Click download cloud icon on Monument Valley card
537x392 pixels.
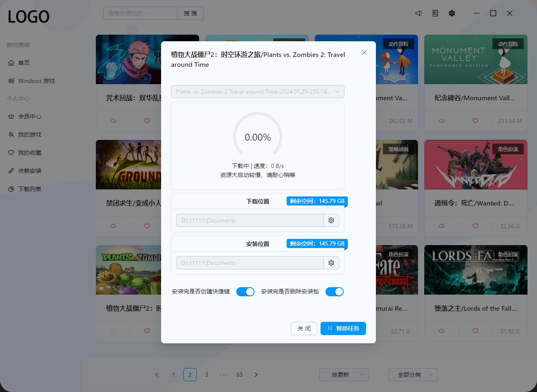442,121
